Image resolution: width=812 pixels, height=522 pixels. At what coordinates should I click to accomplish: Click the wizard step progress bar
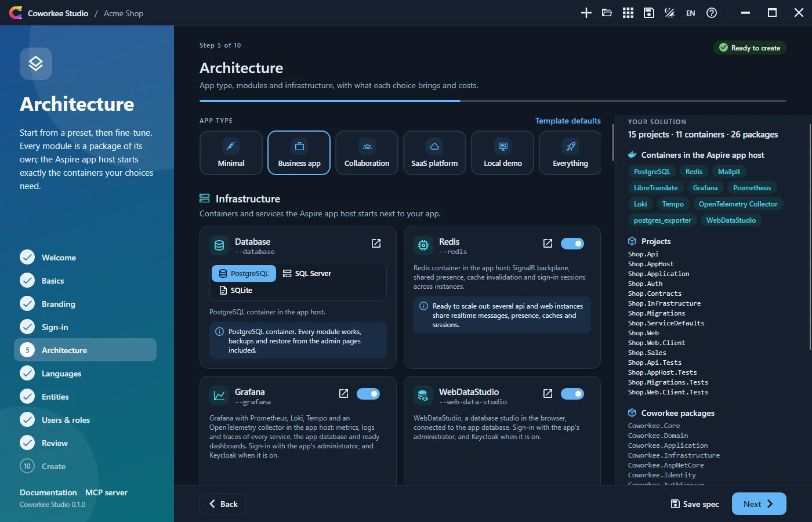(x=493, y=101)
